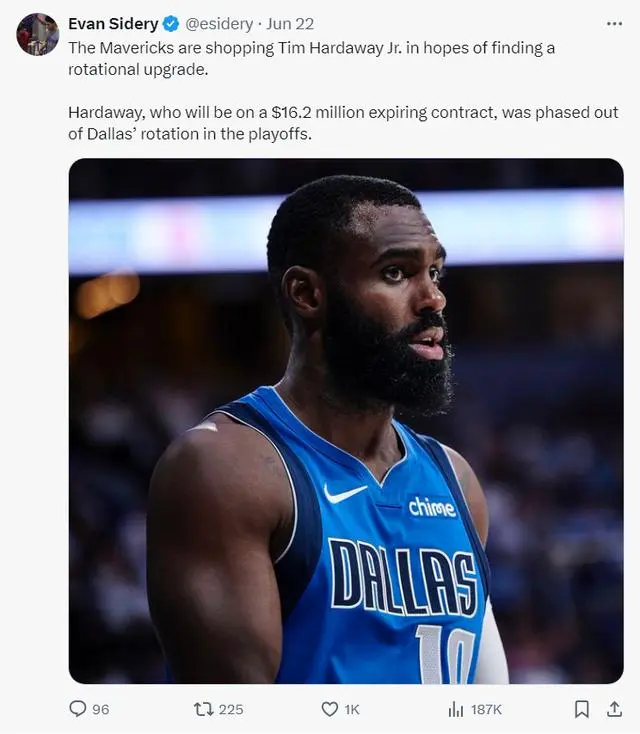
Task: Bookmark this tweet
Action: (581, 709)
